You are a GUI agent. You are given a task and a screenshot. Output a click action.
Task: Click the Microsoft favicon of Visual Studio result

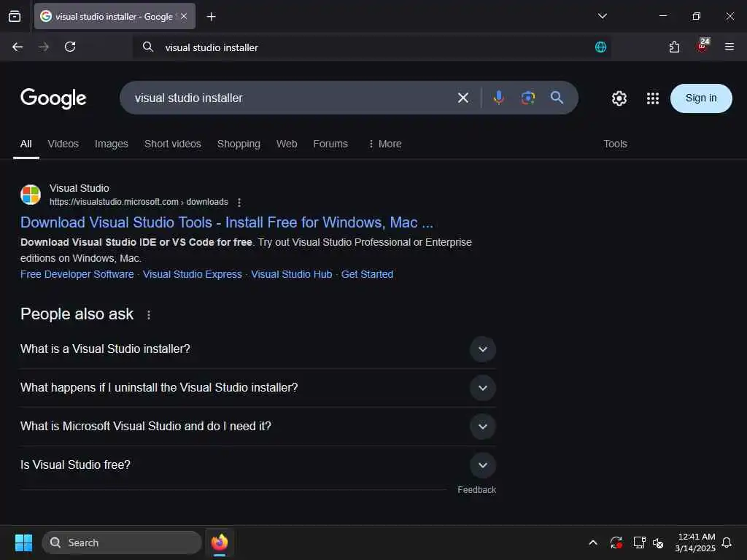[x=31, y=195]
